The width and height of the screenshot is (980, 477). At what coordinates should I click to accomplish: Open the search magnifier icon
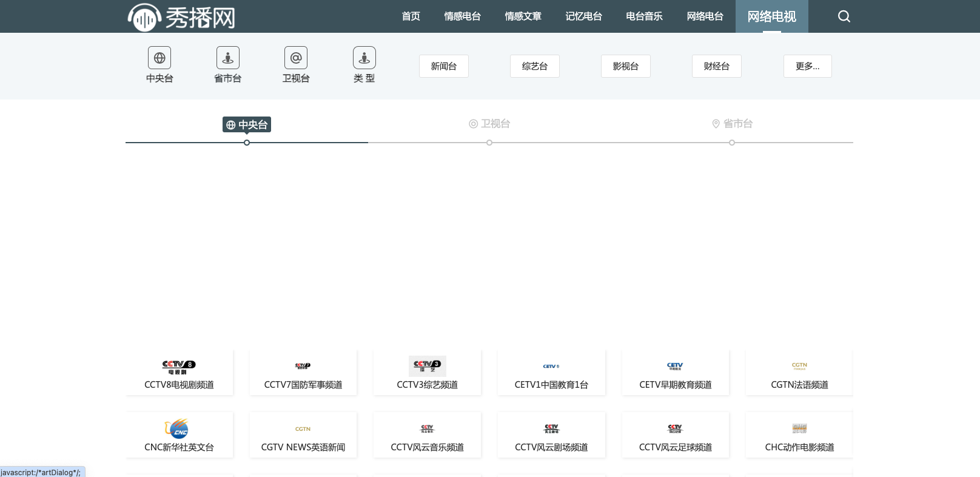[x=844, y=16]
